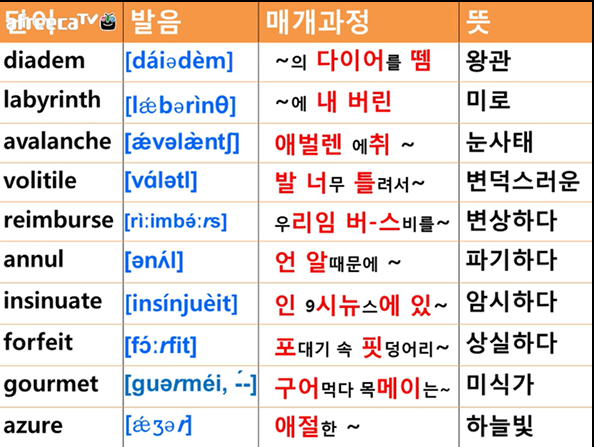594x447 pixels.
Task: Select pronunciation [vɑ́lətl]
Action: coord(161,181)
